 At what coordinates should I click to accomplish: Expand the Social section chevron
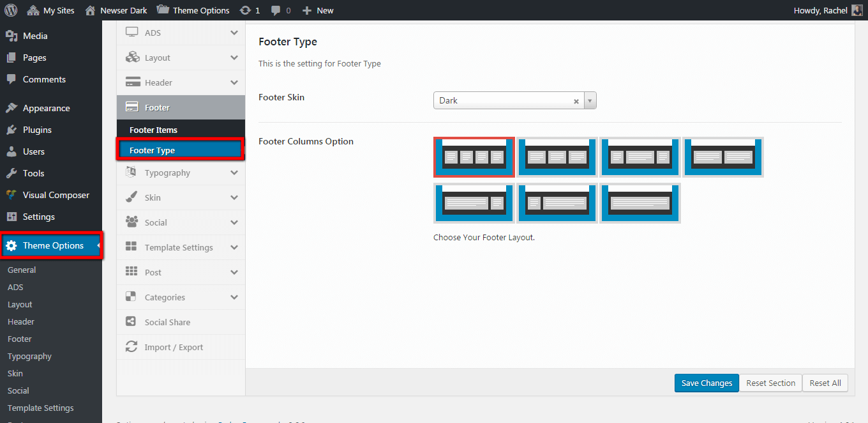(234, 222)
